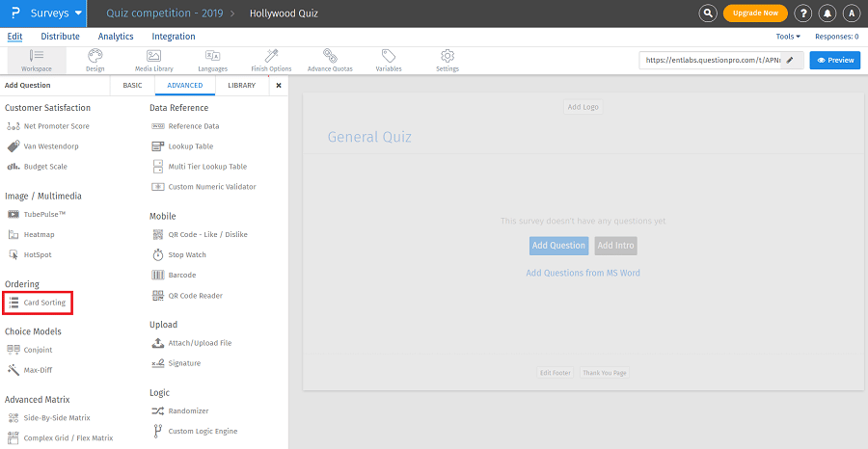Switch to the Integration tab
Screen dimensions: 868x449
(174, 37)
